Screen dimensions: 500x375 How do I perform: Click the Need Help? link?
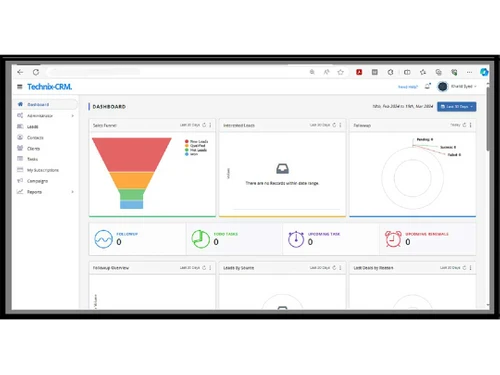coord(408,87)
